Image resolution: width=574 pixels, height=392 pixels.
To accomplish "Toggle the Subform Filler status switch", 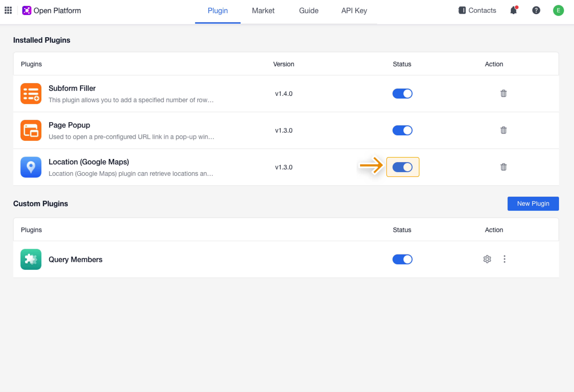I will pyautogui.click(x=402, y=94).
